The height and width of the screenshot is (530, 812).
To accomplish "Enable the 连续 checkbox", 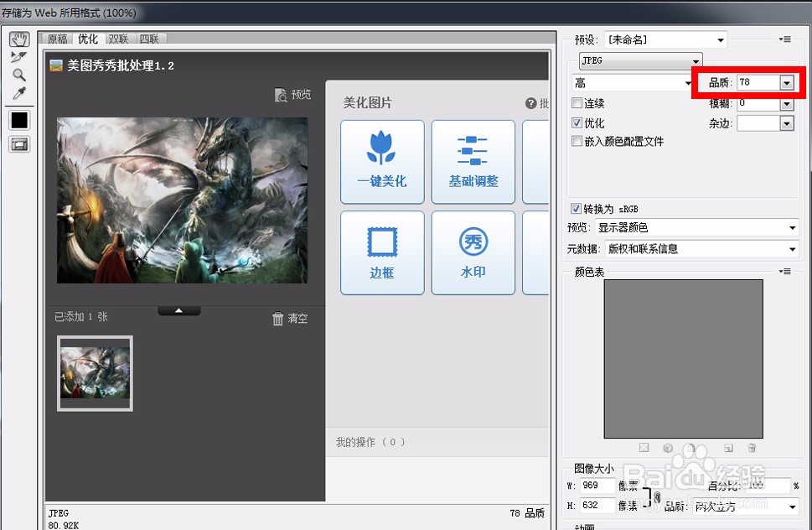I will click(577, 102).
